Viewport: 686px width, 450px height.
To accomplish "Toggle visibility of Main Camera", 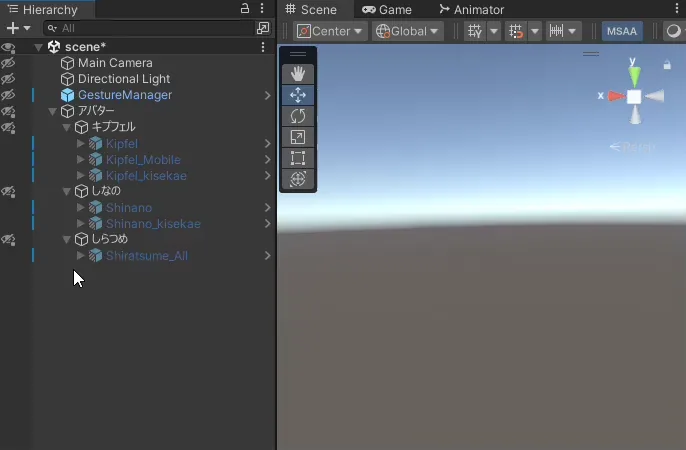I will tap(8, 63).
